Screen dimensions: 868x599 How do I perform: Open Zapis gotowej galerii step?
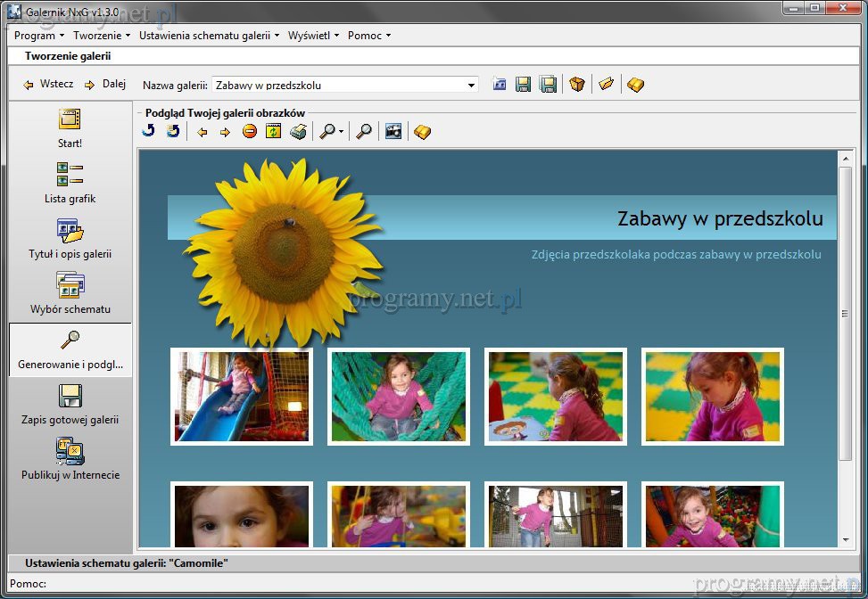[70, 396]
